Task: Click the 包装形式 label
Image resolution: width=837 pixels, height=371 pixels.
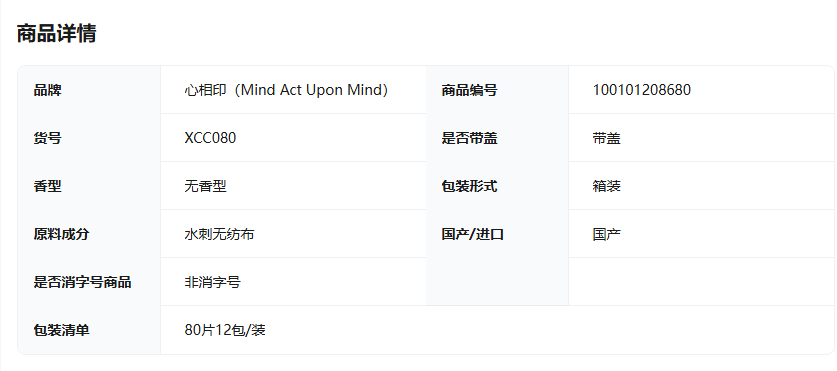Action: (469, 186)
